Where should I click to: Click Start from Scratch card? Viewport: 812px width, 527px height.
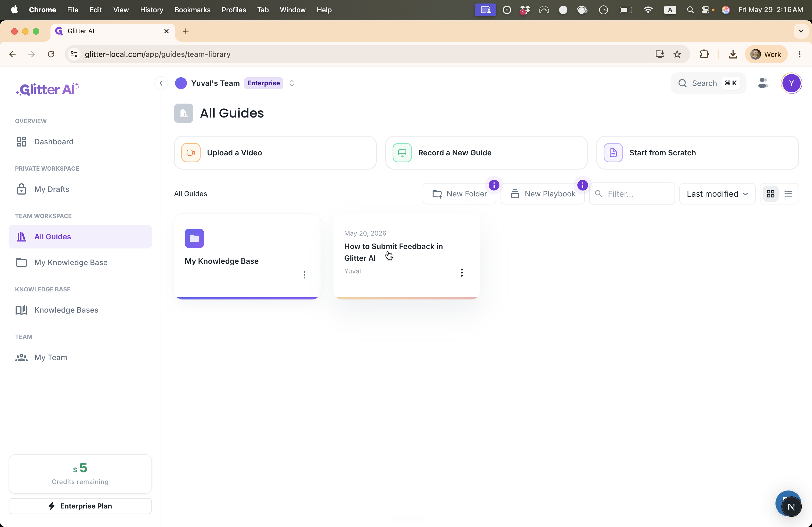coord(697,153)
